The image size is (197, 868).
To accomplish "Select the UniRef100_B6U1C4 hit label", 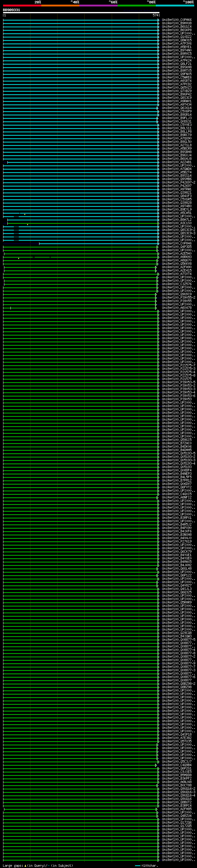I will click(177, 26).
